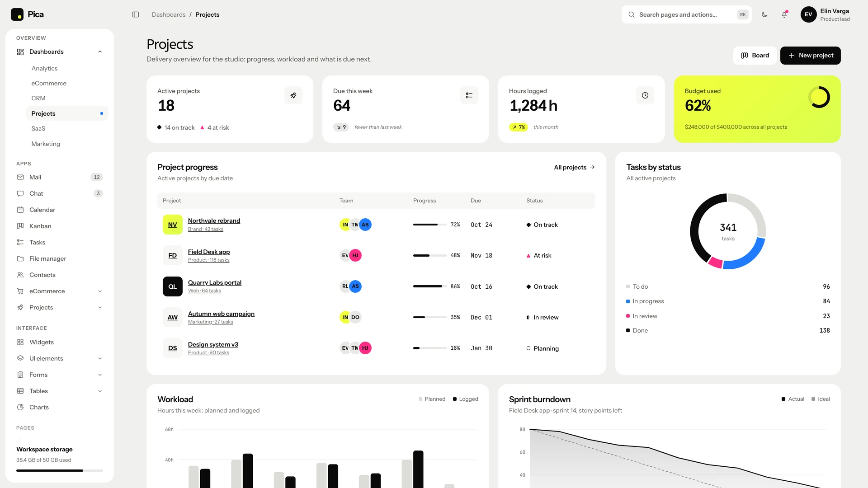This screenshot has height=488, width=868.
Task: Open Mail in the sidebar
Action: [x=60, y=177]
